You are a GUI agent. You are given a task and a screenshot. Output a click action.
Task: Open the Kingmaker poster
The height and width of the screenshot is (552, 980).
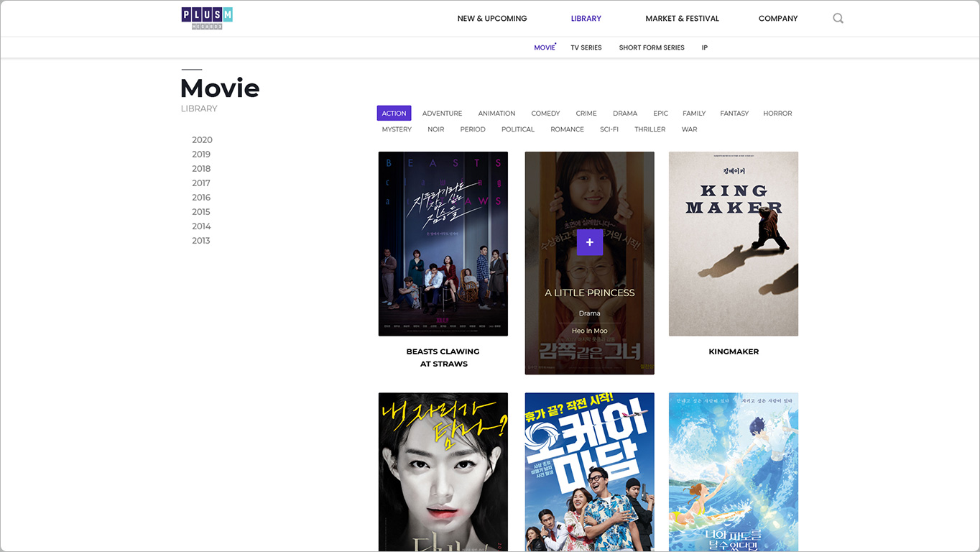[x=734, y=244]
